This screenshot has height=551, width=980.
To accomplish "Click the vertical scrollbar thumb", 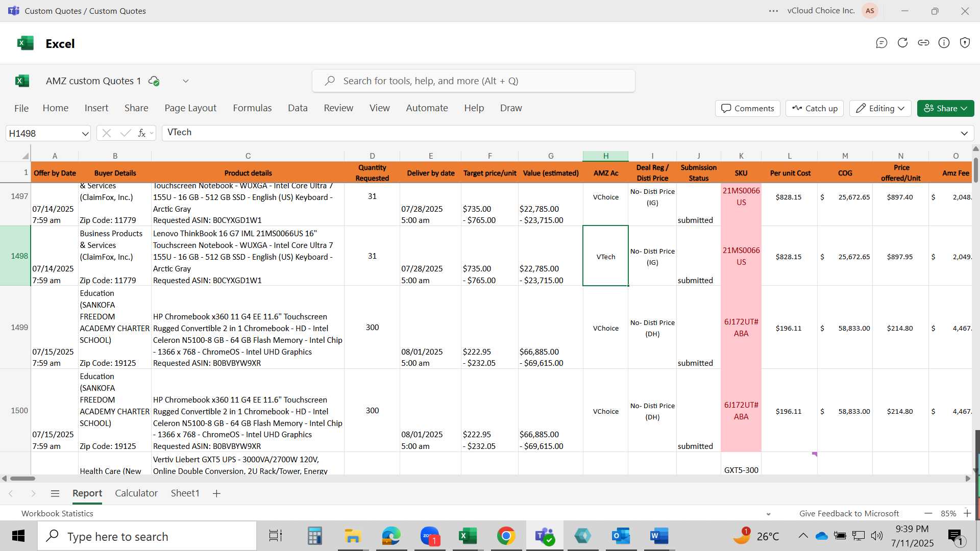I will coord(976,170).
